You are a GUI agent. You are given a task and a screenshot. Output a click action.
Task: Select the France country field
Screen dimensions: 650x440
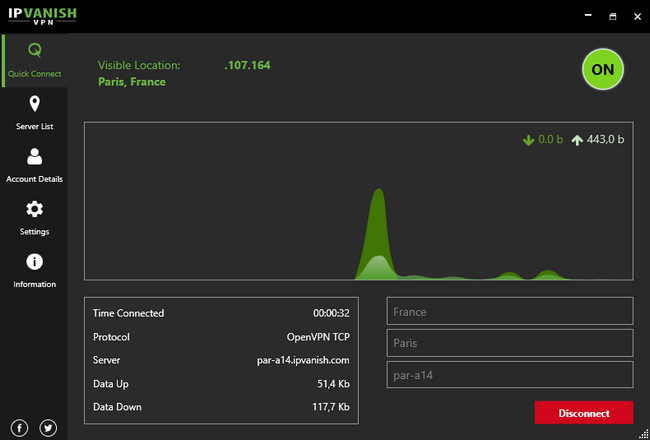510,311
